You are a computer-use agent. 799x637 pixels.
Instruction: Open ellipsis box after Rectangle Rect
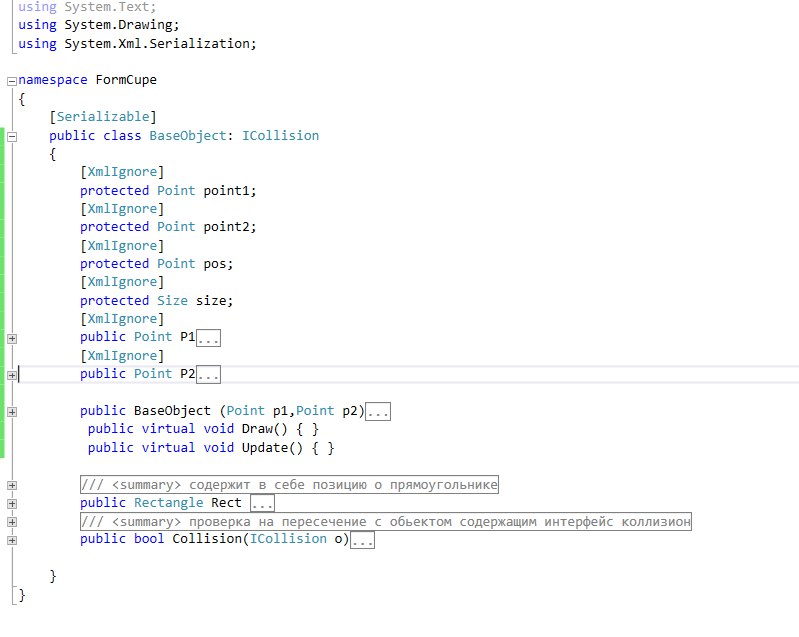[x=262, y=503]
